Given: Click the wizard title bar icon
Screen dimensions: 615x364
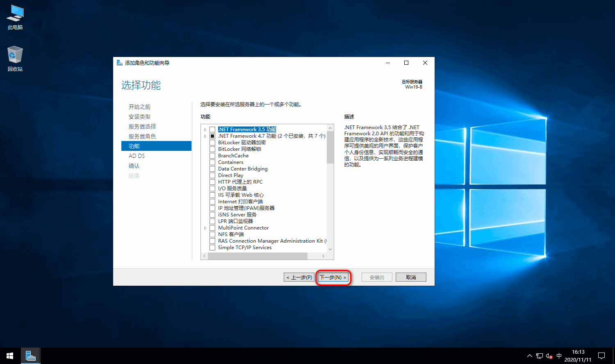Looking at the screenshot, I should pyautogui.click(x=119, y=63).
